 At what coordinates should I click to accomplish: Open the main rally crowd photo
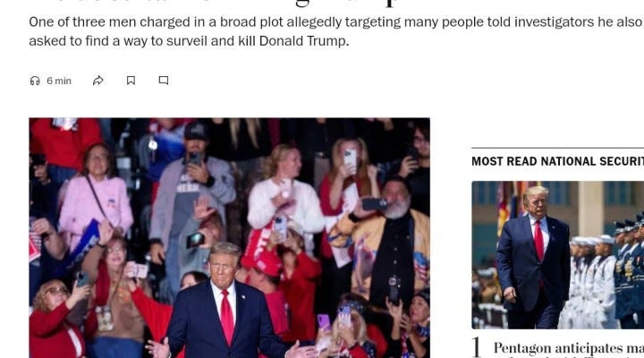[230, 238]
